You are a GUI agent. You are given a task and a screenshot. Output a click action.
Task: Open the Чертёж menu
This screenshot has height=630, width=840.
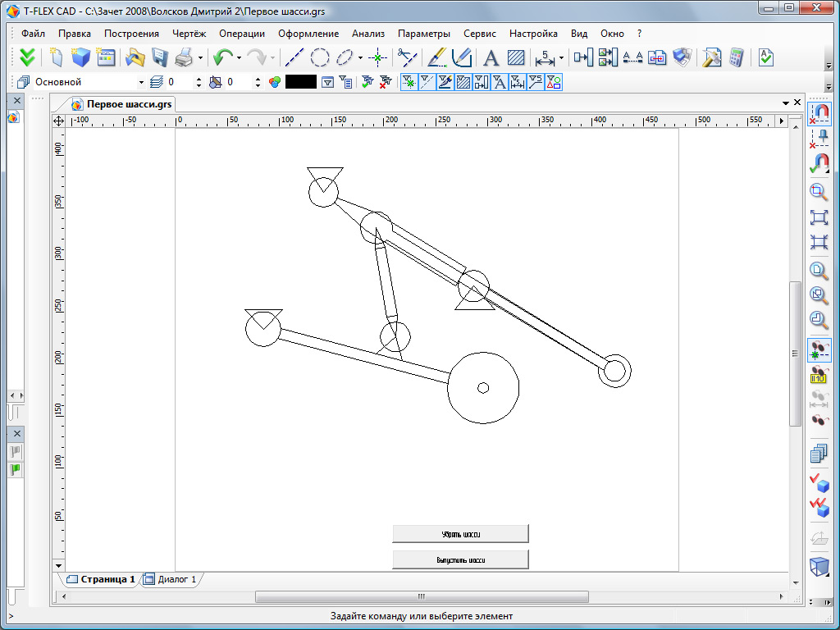(189, 33)
